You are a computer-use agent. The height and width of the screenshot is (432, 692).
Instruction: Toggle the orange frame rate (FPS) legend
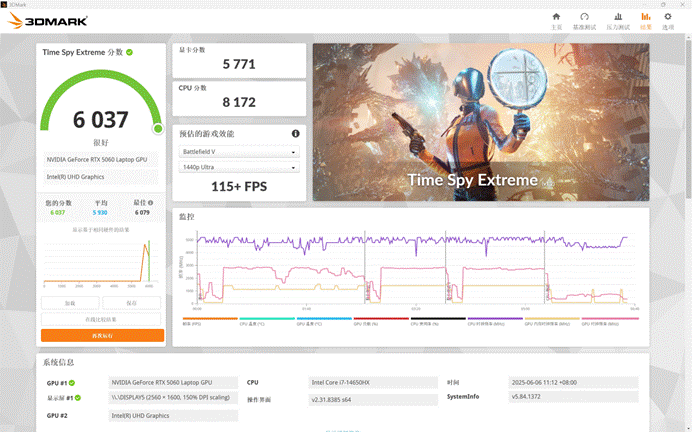[x=210, y=321]
